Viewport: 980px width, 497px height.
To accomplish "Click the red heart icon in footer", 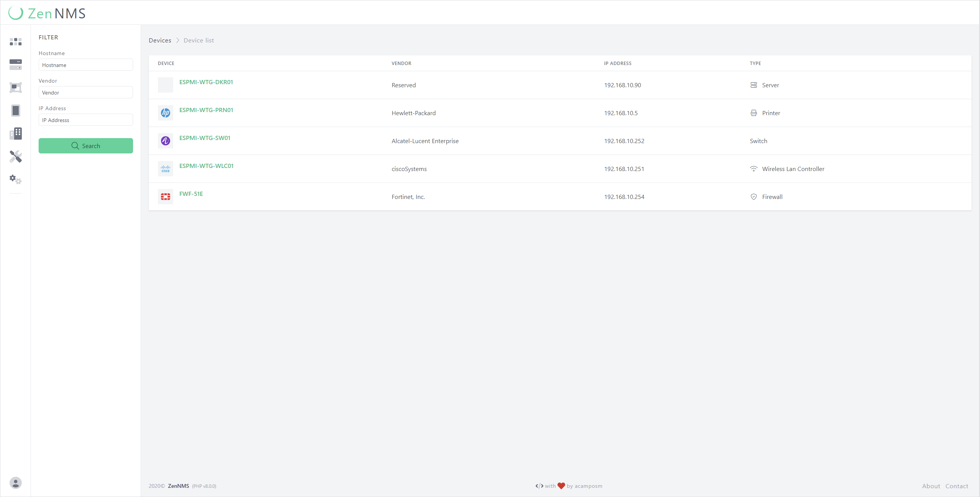I will click(x=561, y=486).
